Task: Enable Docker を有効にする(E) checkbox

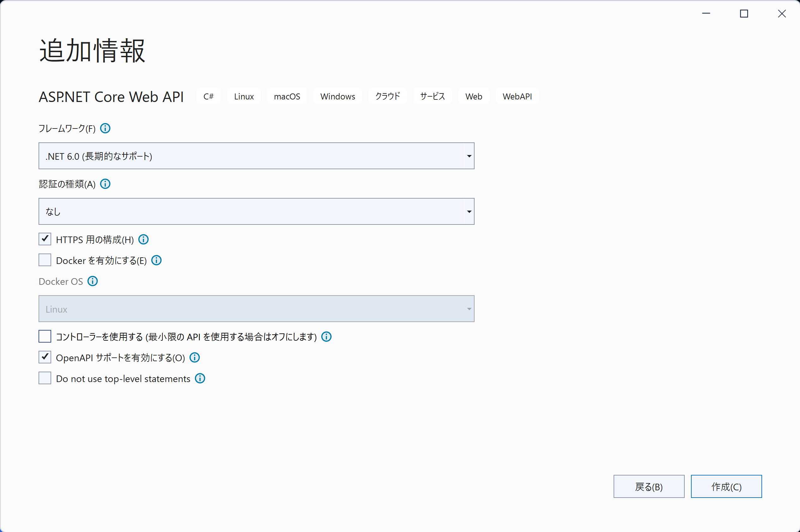Action: [x=45, y=260]
